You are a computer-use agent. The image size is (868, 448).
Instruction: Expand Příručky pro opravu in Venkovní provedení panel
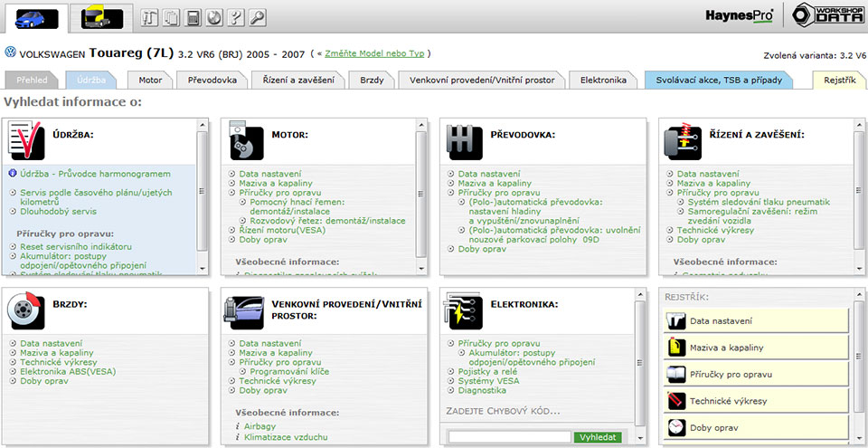coord(279,362)
